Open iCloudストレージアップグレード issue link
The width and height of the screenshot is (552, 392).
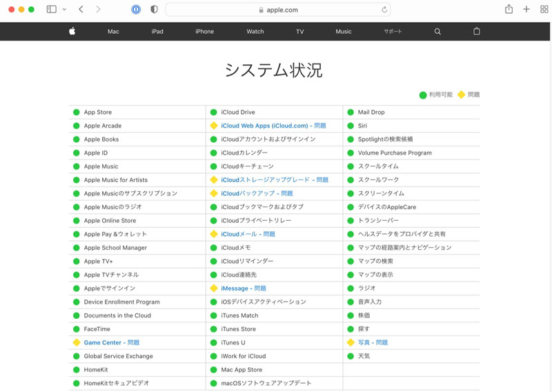point(275,180)
